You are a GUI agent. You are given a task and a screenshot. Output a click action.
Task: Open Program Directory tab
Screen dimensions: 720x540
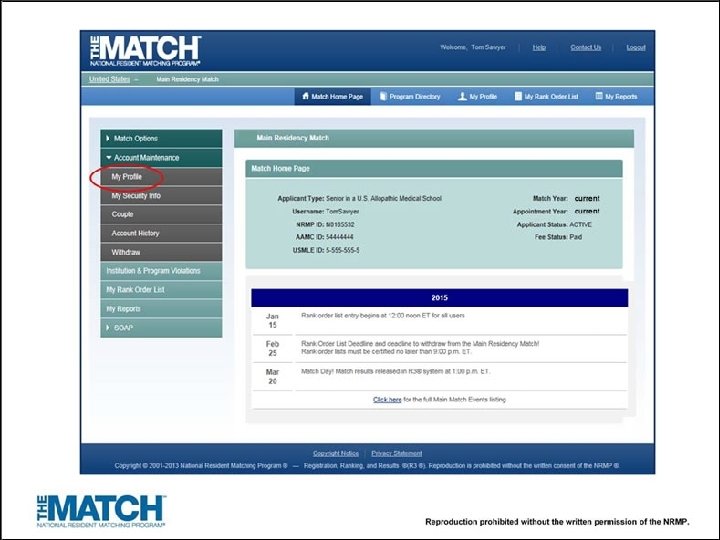coord(410,96)
